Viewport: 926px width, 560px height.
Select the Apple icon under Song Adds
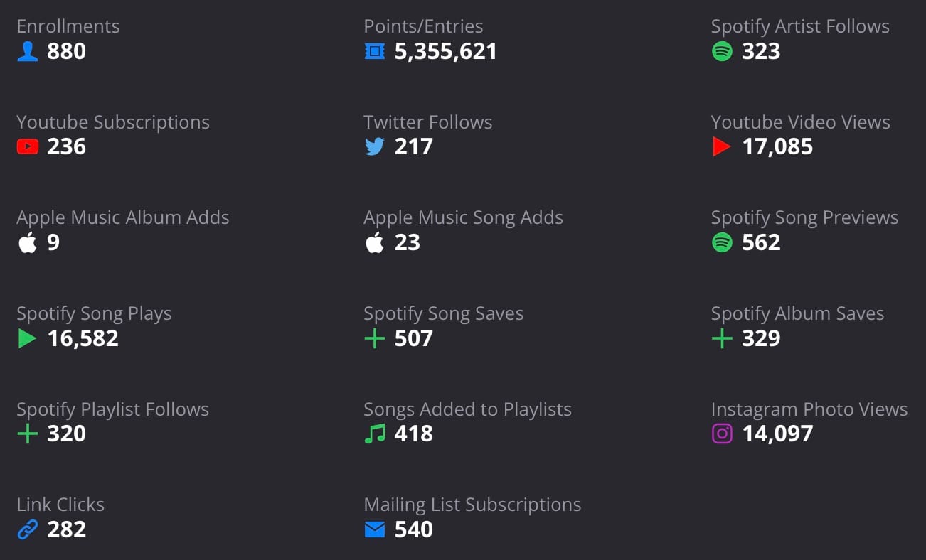(374, 242)
